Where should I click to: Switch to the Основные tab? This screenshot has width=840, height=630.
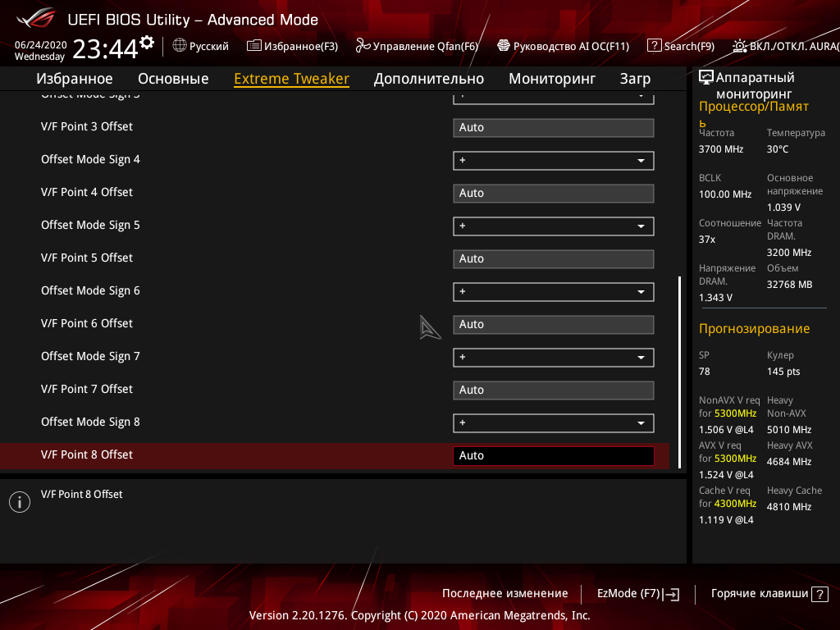173,79
